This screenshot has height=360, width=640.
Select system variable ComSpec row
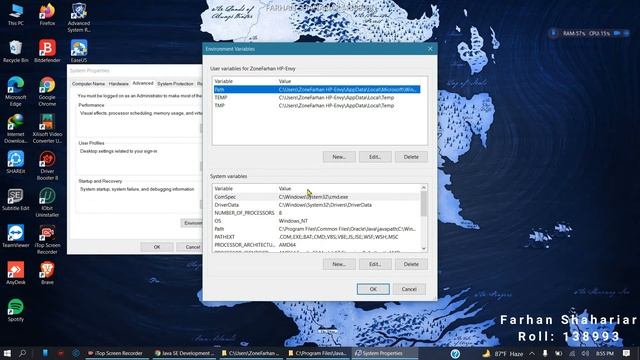click(x=317, y=197)
